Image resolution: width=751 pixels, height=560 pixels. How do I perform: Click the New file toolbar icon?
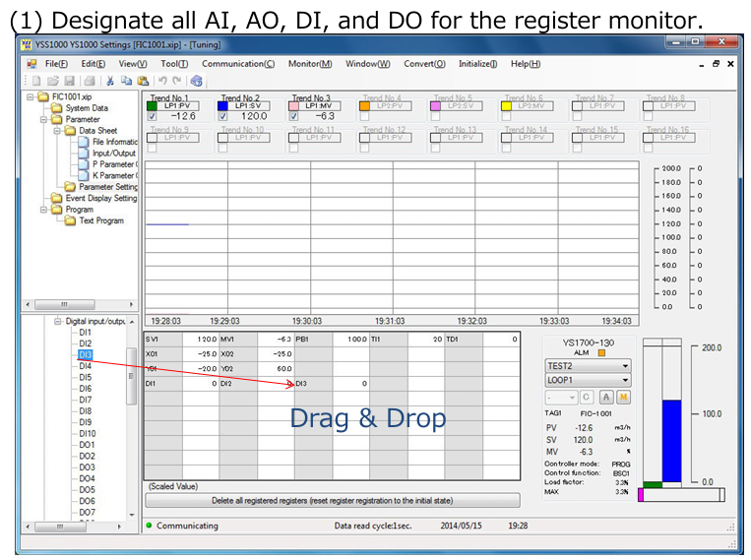37,81
